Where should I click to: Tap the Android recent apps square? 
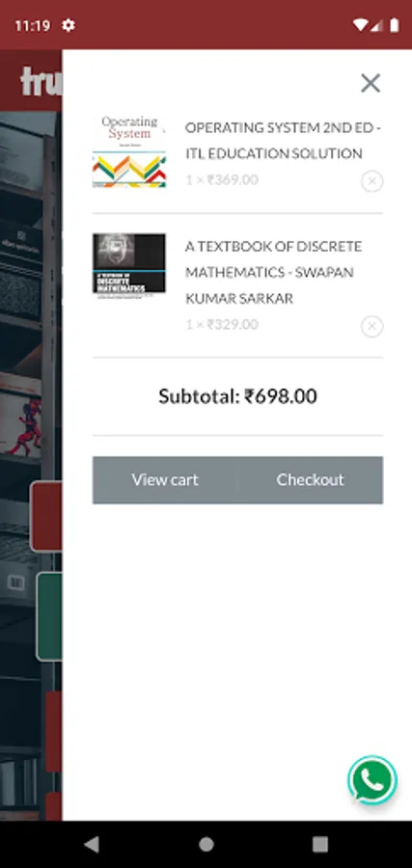(320, 844)
